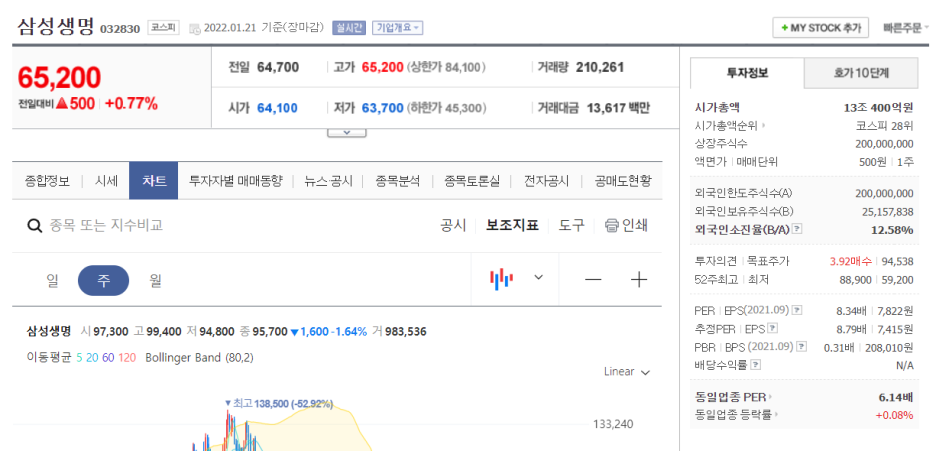The image size is (936, 451).
Task: Select the 주 weekly chart period
Action: (x=103, y=280)
